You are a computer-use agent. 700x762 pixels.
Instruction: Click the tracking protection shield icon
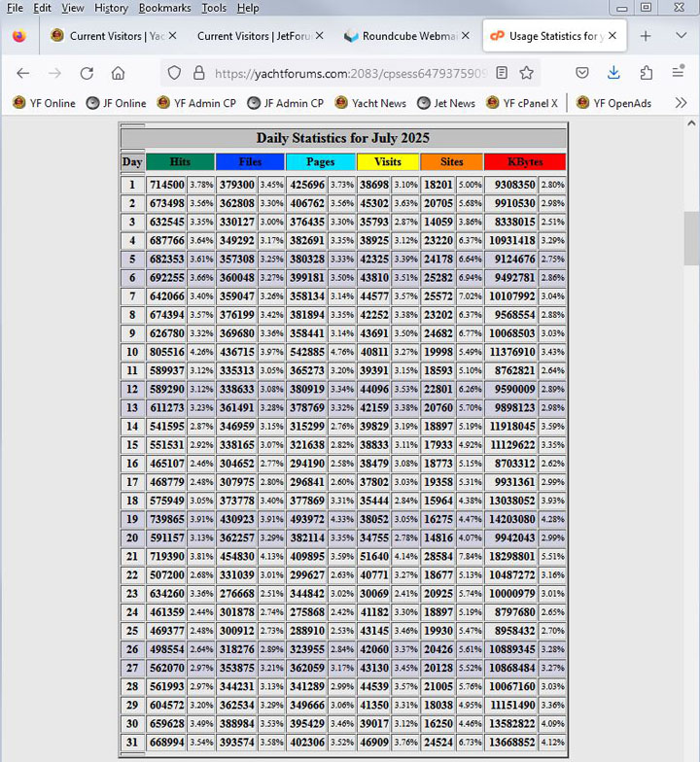175,73
